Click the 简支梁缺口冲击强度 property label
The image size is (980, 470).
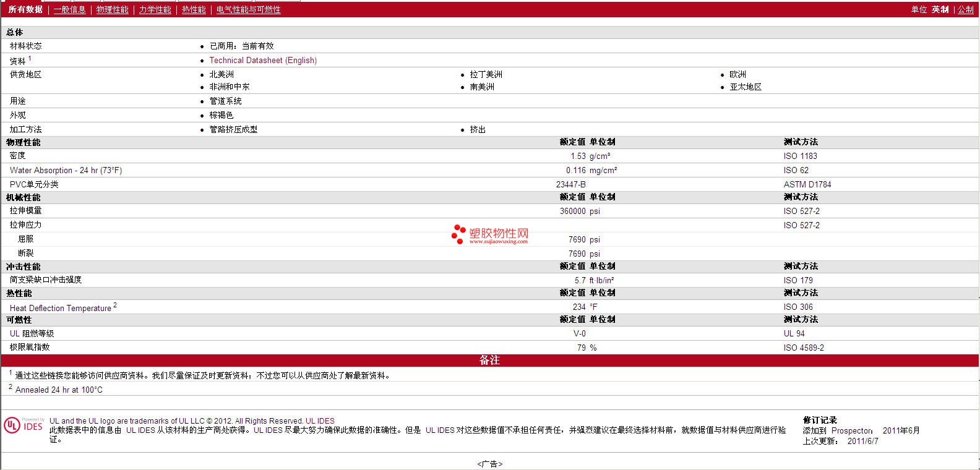click(46, 280)
